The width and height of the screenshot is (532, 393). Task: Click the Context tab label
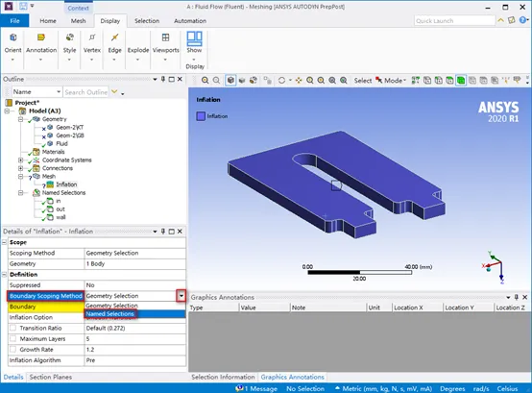tap(78, 8)
